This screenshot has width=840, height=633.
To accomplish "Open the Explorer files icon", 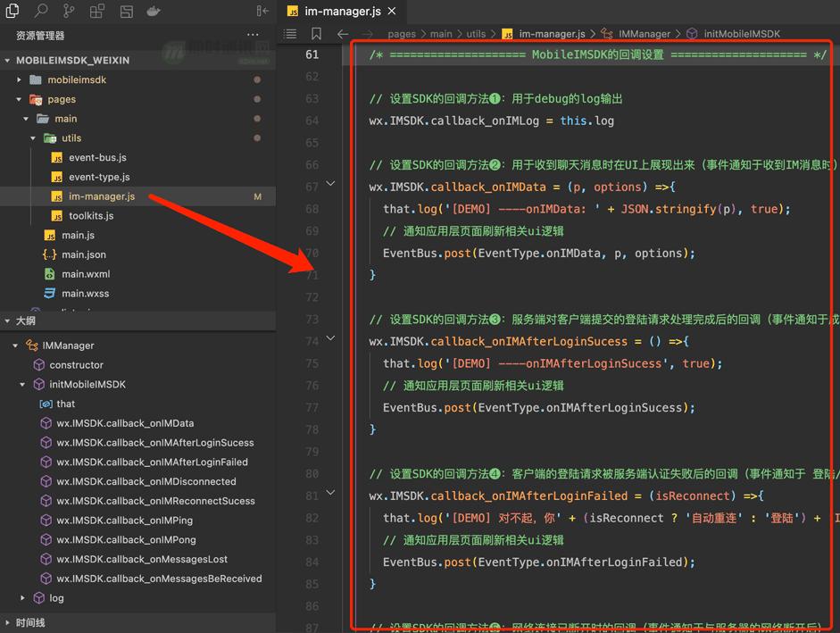I will tap(12, 12).
